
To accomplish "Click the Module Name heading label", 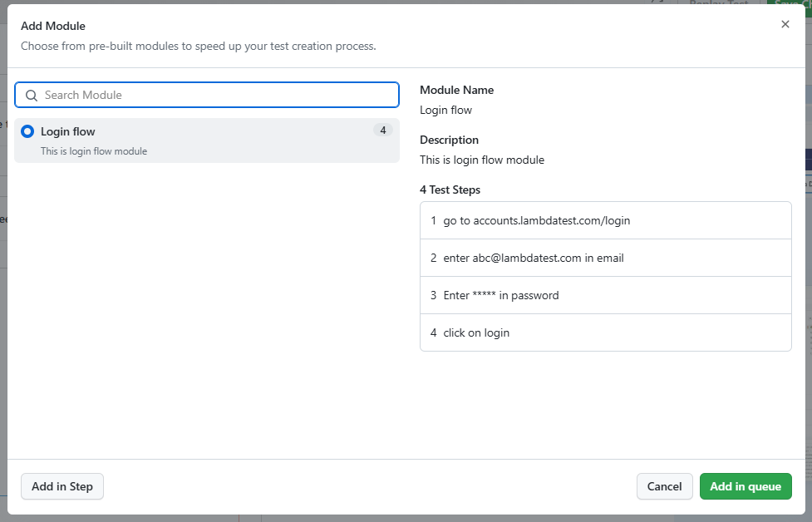I will 456,90.
